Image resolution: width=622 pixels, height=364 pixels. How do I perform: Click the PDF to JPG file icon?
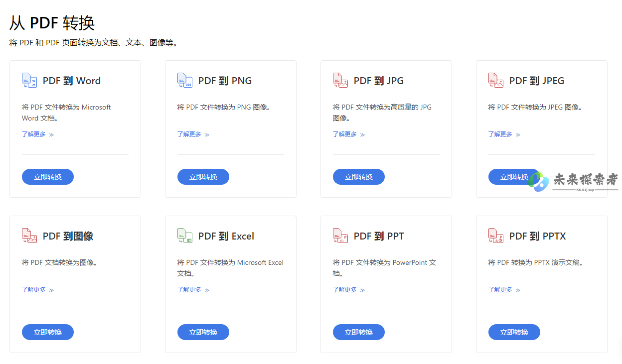pos(340,81)
